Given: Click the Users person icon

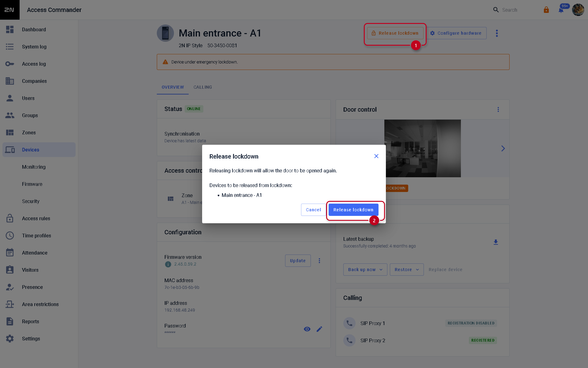Looking at the screenshot, I should click(x=10, y=98).
